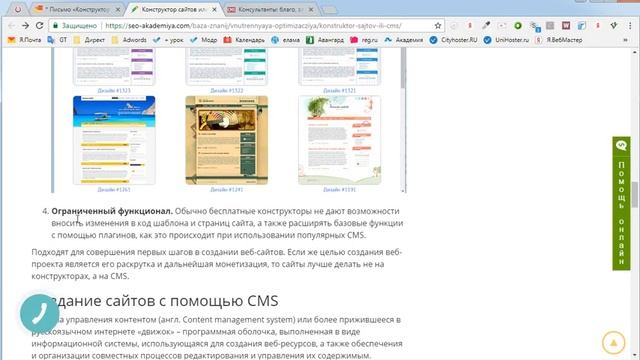This screenshot has height=360, width=640.
Task: Open the reg.ru bookmark
Action: pos(364,40)
